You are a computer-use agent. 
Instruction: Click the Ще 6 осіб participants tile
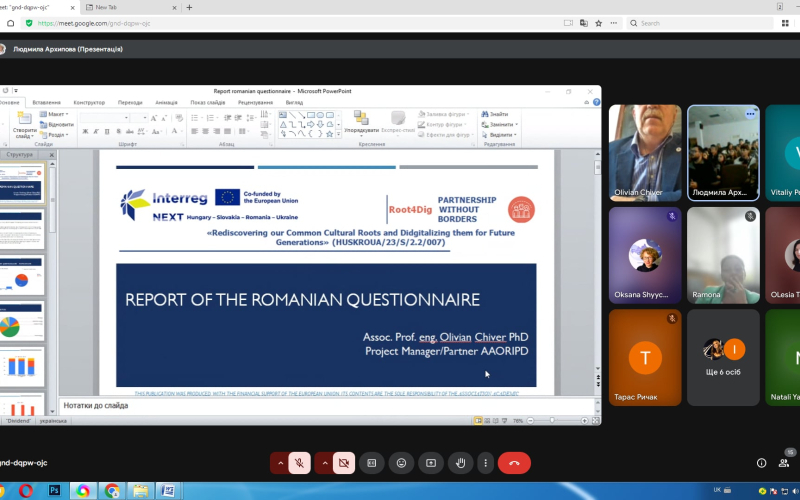723,358
